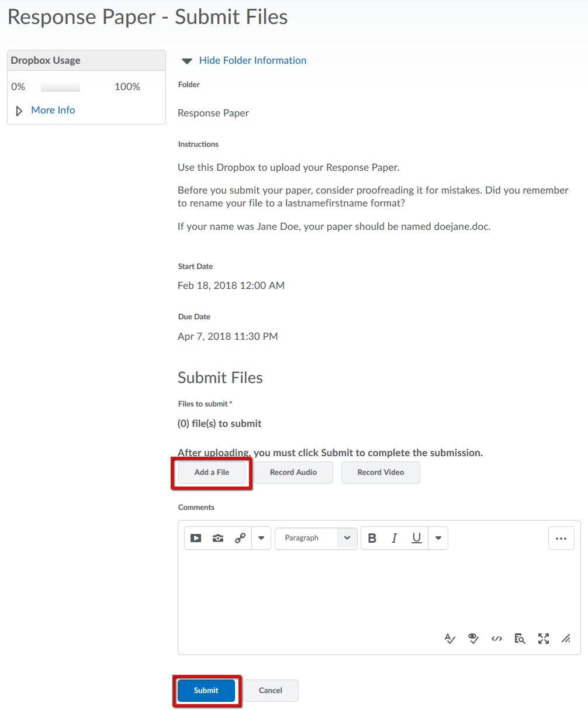Open the dropdown arrow beside underline button
The image size is (588, 710).
438,538
